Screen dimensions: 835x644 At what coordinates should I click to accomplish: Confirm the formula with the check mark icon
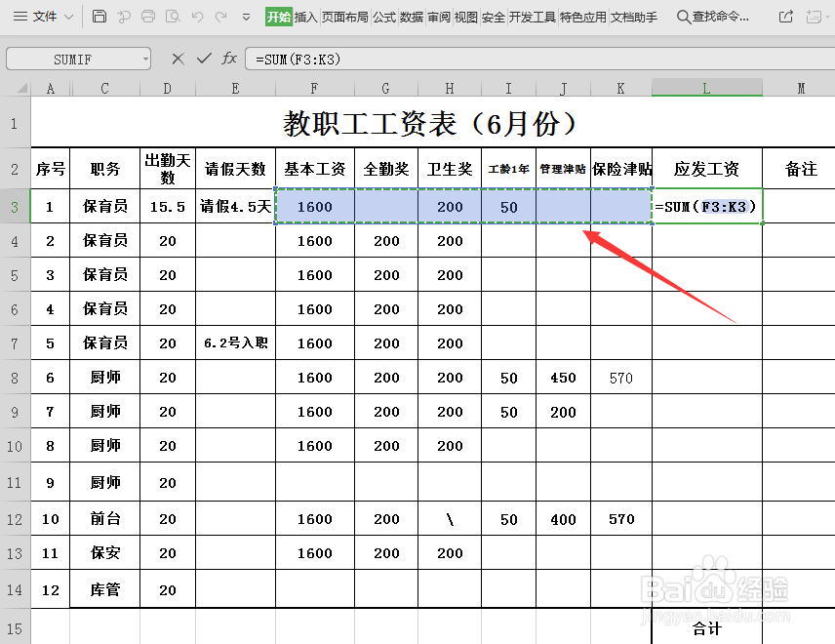[x=204, y=59]
